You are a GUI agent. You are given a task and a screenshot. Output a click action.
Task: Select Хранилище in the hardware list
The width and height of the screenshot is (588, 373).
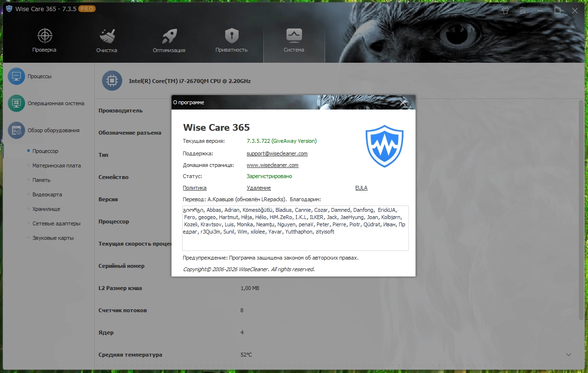[46, 209]
